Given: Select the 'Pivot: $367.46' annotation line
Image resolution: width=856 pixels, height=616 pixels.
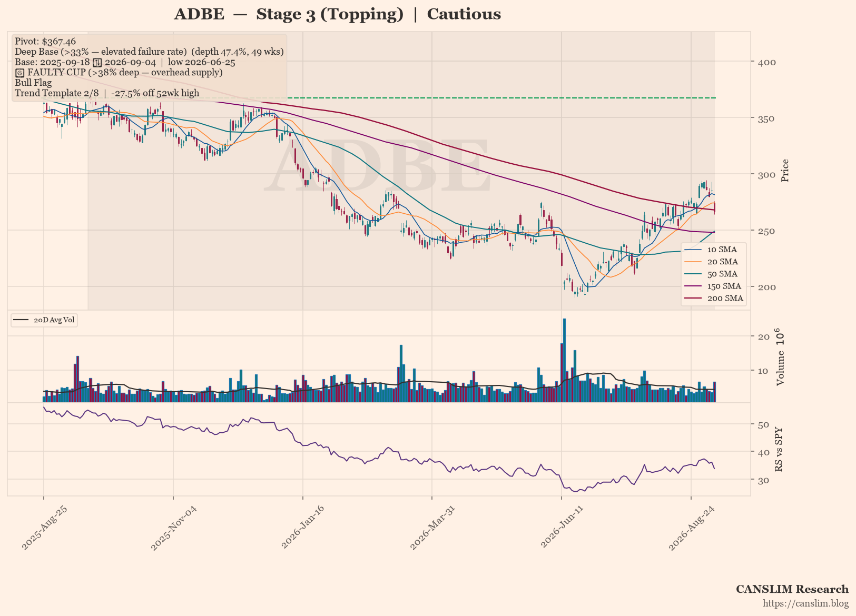Looking at the screenshot, I should 45,41.
